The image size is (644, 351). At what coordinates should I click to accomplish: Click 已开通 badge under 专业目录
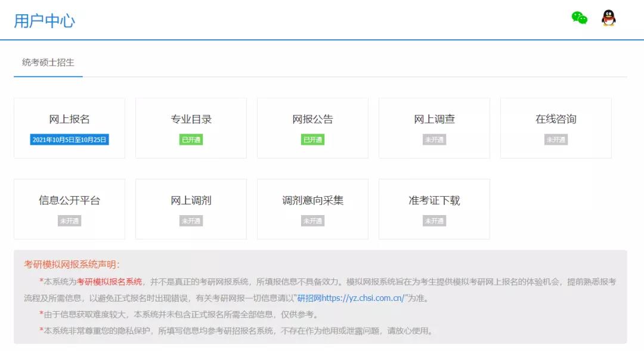191,139
